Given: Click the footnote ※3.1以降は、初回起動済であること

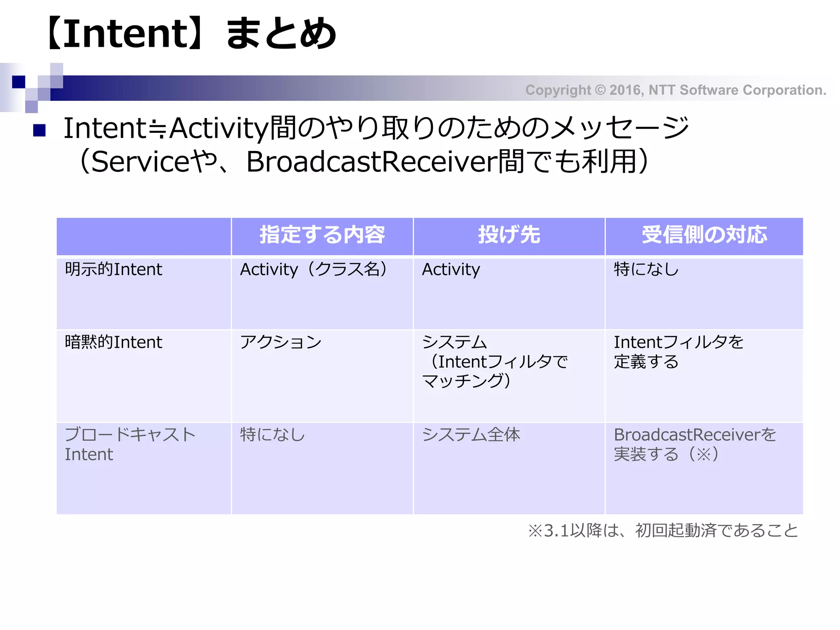Looking at the screenshot, I should click(663, 531).
